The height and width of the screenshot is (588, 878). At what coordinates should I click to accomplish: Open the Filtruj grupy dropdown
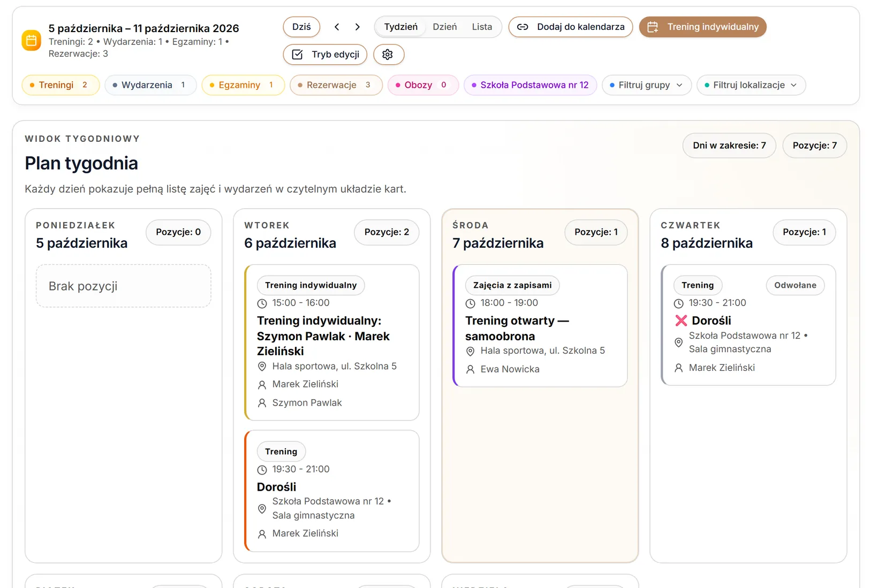[x=647, y=85]
